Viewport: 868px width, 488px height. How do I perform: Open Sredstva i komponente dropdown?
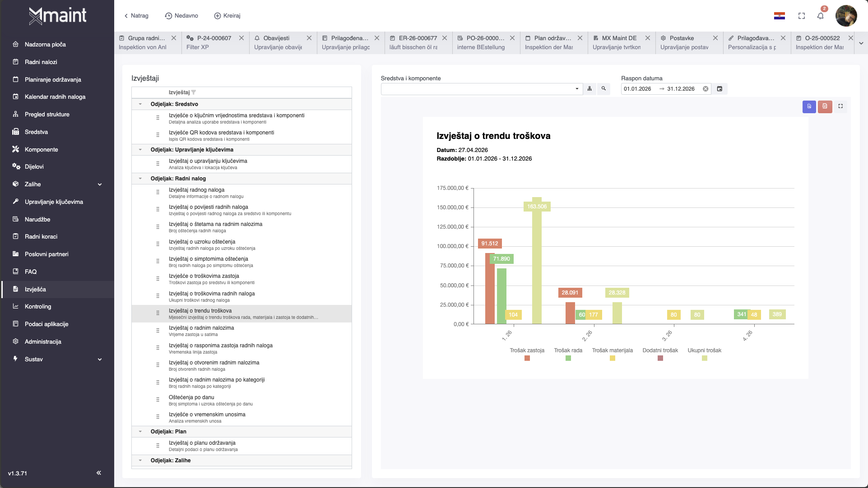click(576, 89)
